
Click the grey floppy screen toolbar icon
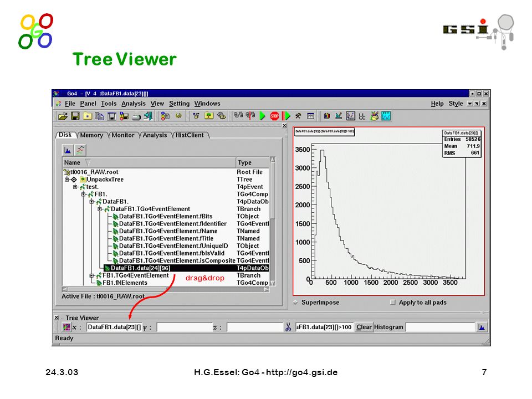[x=111, y=116]
